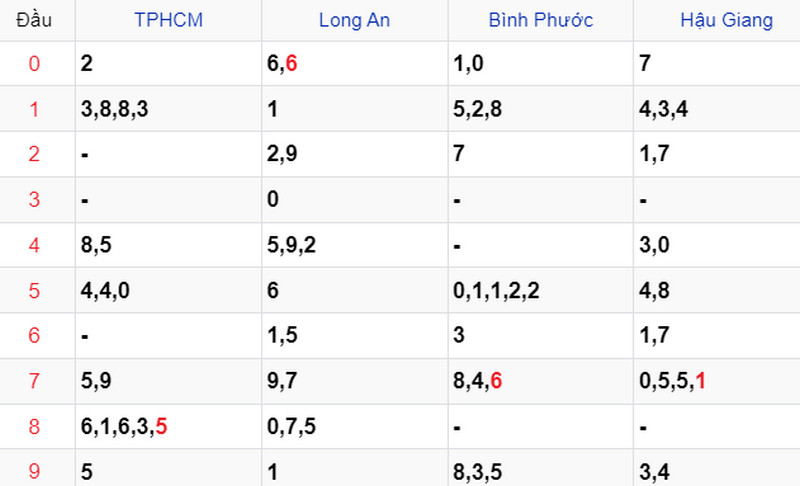Select row head digit 0

click(x=34, y=64)
